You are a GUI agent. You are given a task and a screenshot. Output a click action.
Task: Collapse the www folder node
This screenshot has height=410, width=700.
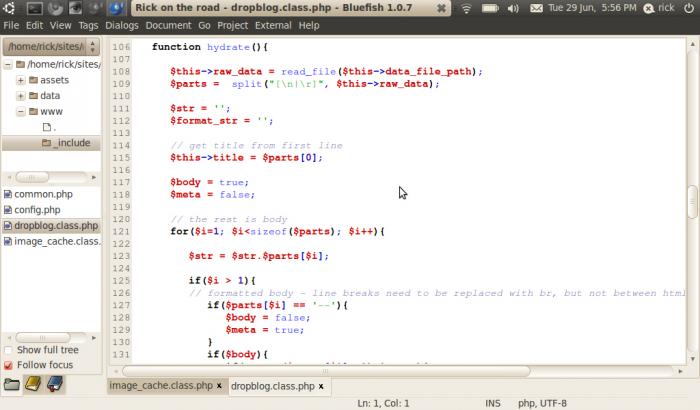(21, 112)
